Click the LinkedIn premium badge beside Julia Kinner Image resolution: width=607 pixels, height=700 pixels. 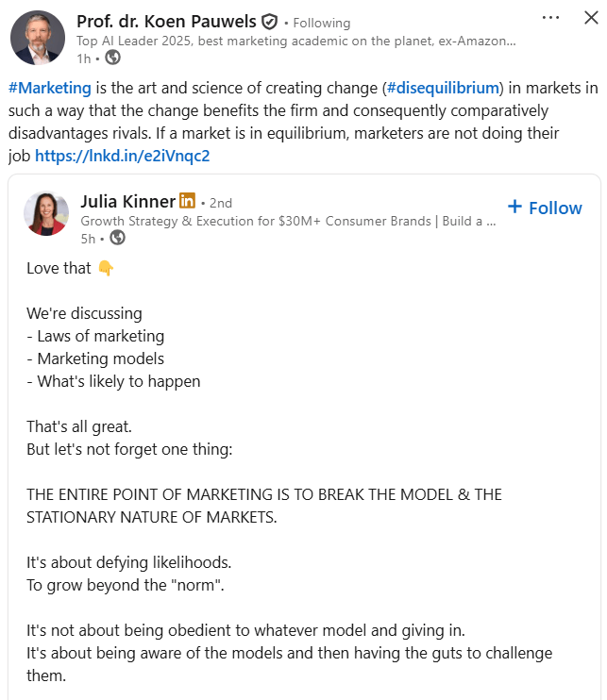pos(187,201)
